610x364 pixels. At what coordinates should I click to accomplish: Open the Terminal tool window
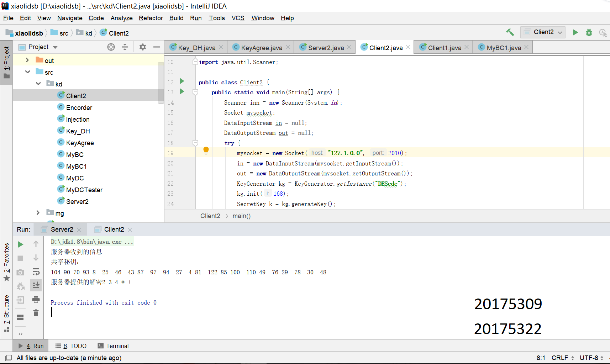113,346
